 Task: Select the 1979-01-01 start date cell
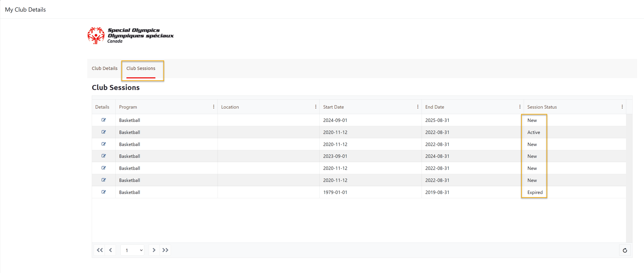pos(370,192)
